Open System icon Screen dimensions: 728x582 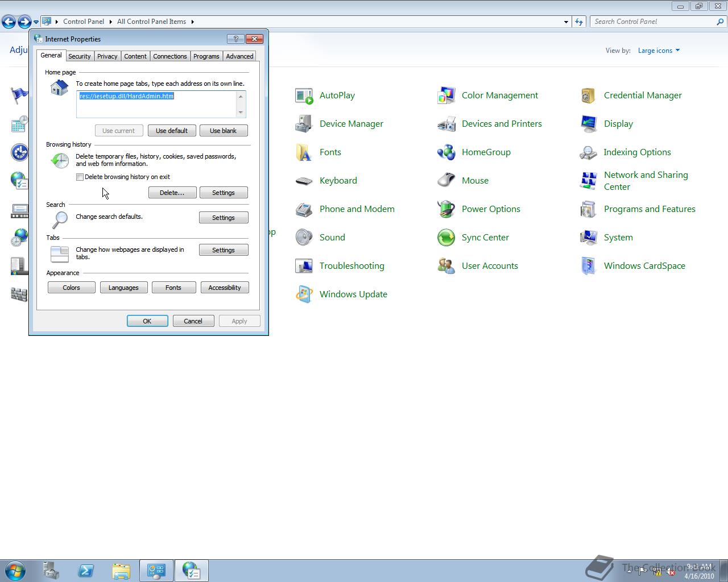click(589, 238)
